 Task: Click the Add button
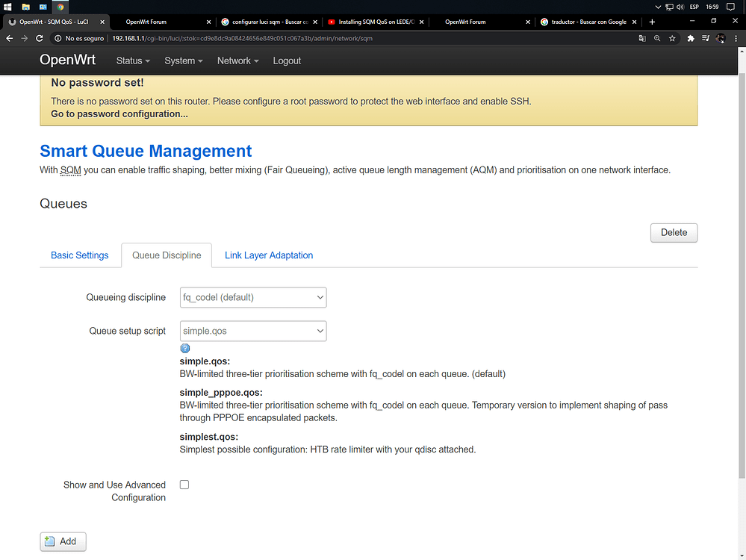[x=63, y=541]
